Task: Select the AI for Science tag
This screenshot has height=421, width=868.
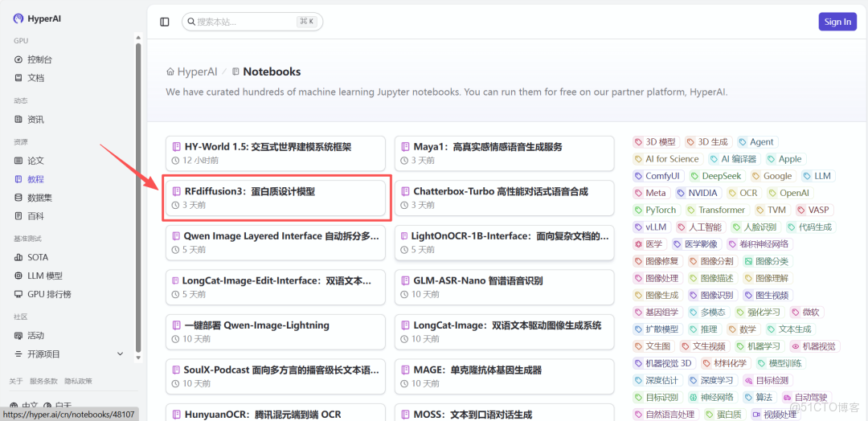Action: click(668, 159)
